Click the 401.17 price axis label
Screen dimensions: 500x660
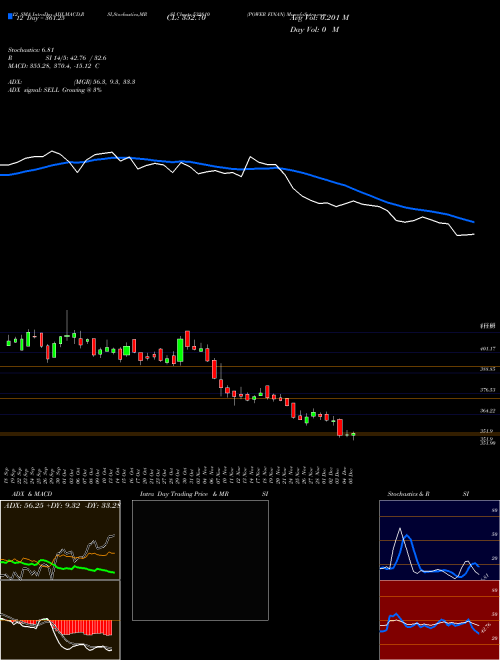click(x=488, y=349)
